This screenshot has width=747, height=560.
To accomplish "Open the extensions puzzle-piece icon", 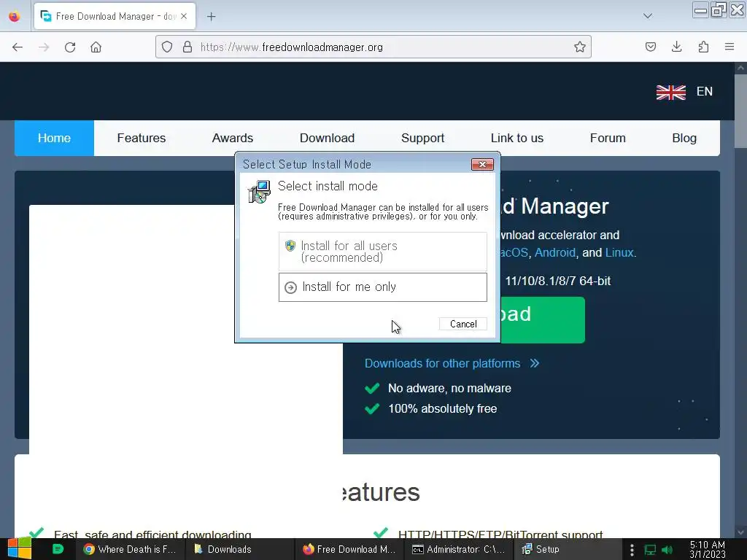I will (704, 47).
